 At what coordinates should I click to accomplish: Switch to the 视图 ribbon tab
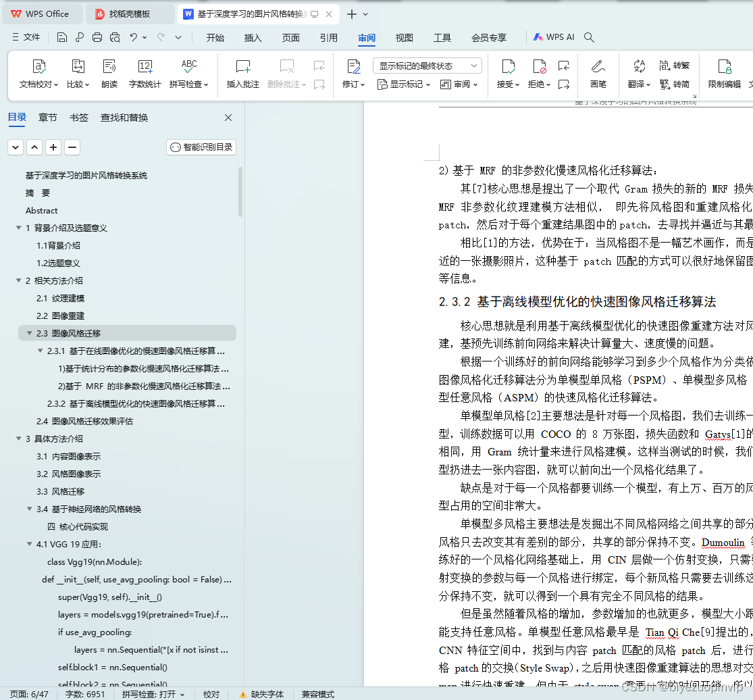[x=405, y=37]
